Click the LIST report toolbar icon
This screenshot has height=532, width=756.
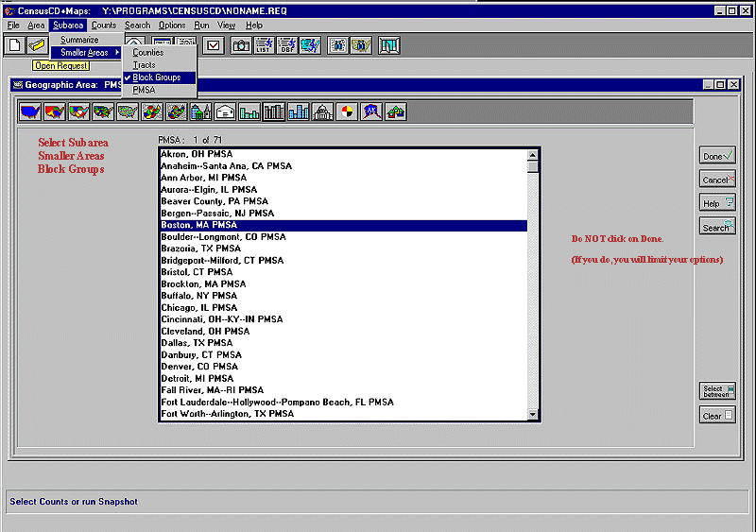[x=265, y=44]
